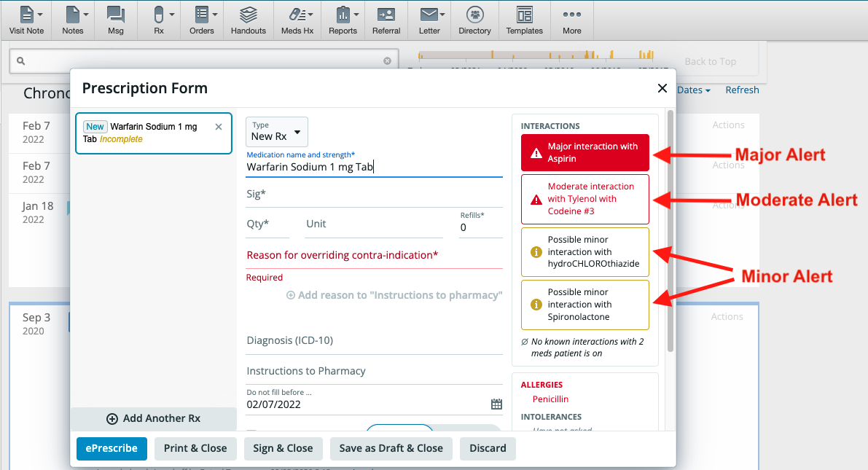Click the hydroCHLOROthiazide info icon

[536, 252]
